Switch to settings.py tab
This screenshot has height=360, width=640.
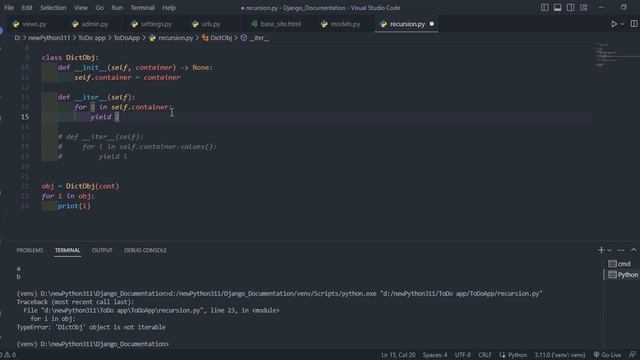coord(156,24)
